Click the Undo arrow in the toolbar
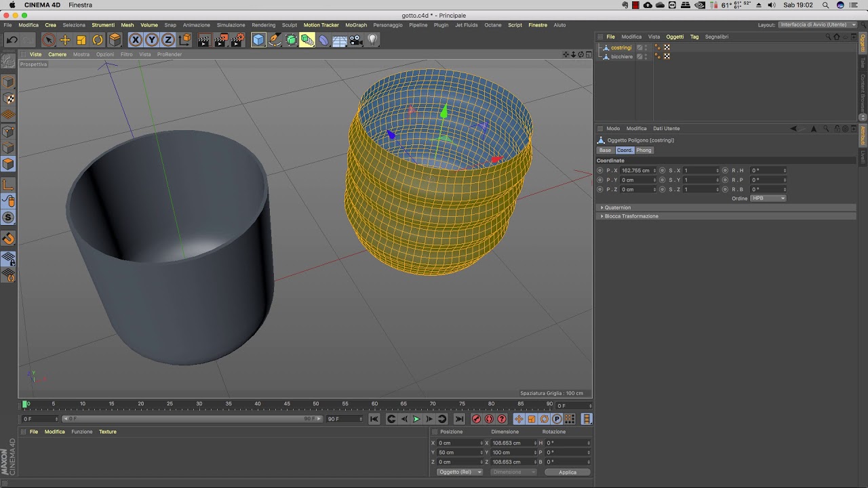 [12, 40]
